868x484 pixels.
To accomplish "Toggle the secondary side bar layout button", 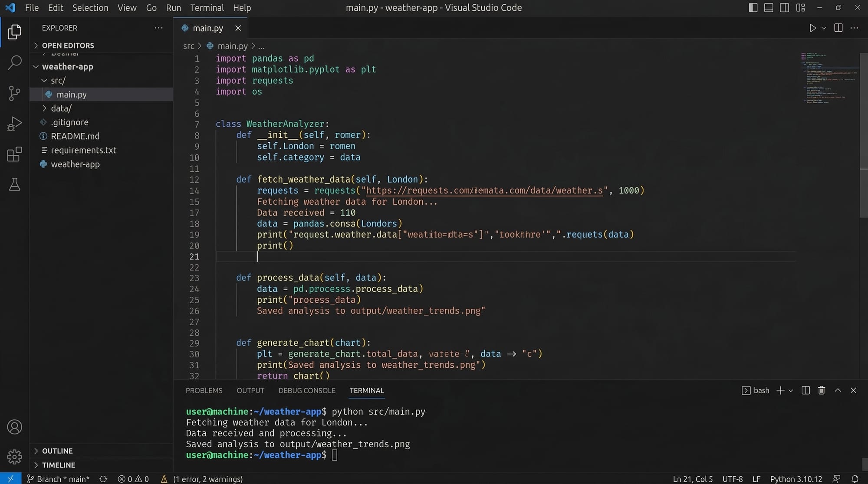I will click(784, 8).
